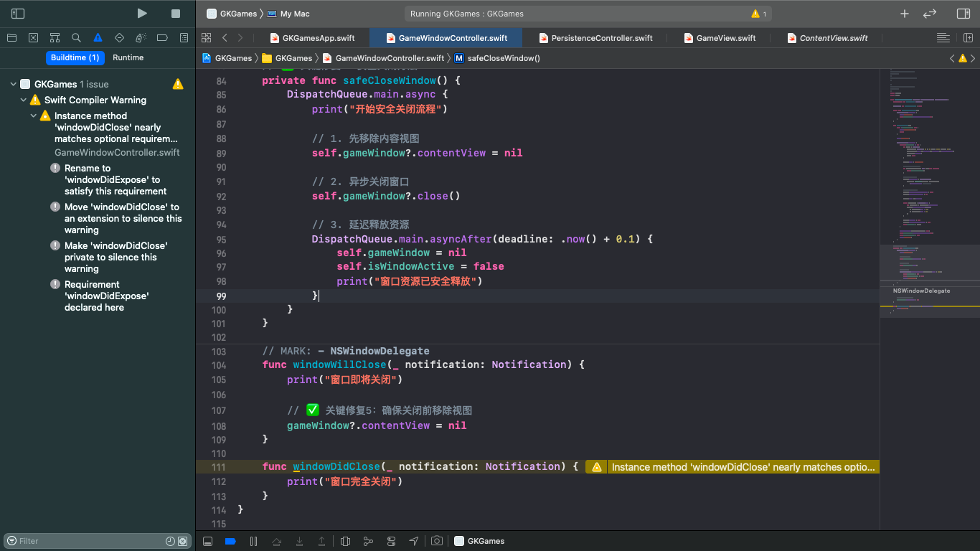Open the Debug View Hierarchy button
The width and height of the screenshot is (980, 551).
tap(345, 541)
